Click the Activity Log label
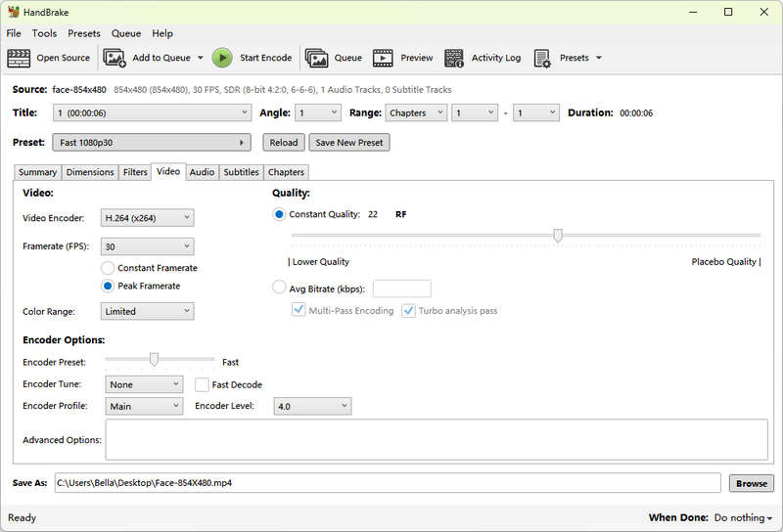Image resolution: width=783 pixels, height=532 pixels. coord(496,58)
